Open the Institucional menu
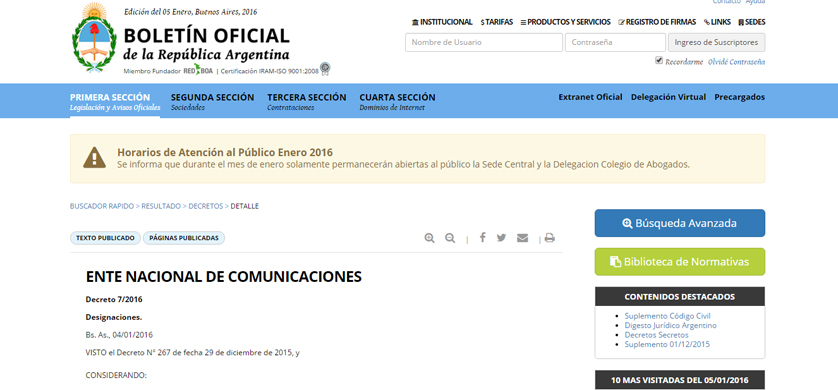Viewport: 838px width, 390px height. click(x=442, y=22)
